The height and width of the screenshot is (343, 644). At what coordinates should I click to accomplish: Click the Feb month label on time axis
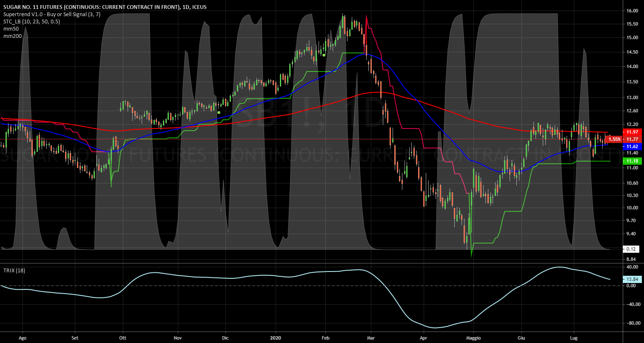coord(325,338)
